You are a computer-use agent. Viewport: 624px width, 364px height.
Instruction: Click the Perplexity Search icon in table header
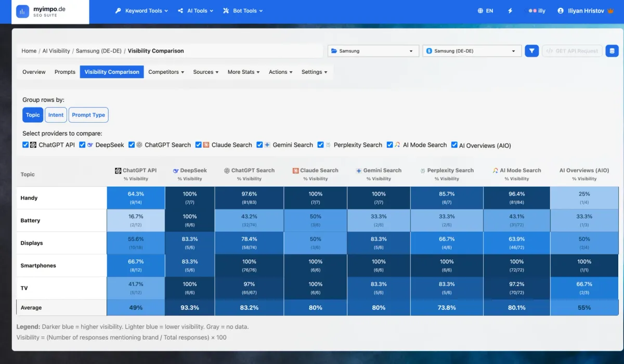[x=423, y=170]
